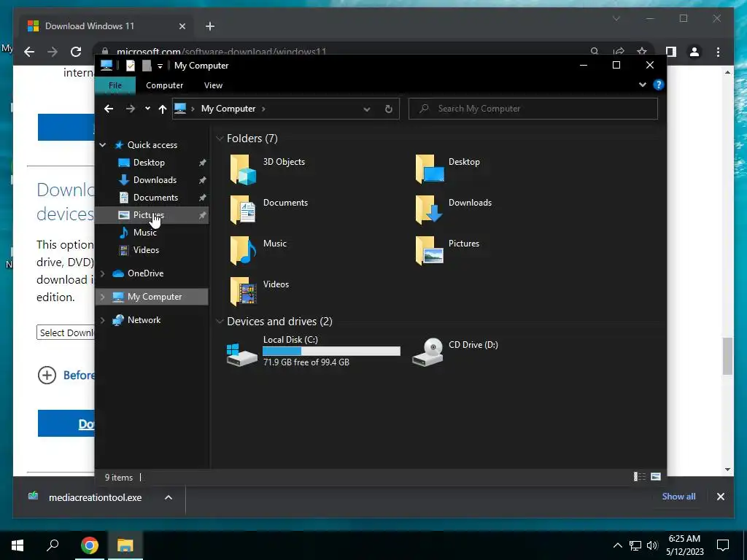This screenshot has width=747, height=560.
Task: Bookmark this page with the star icon
Action: click(642, 52)
